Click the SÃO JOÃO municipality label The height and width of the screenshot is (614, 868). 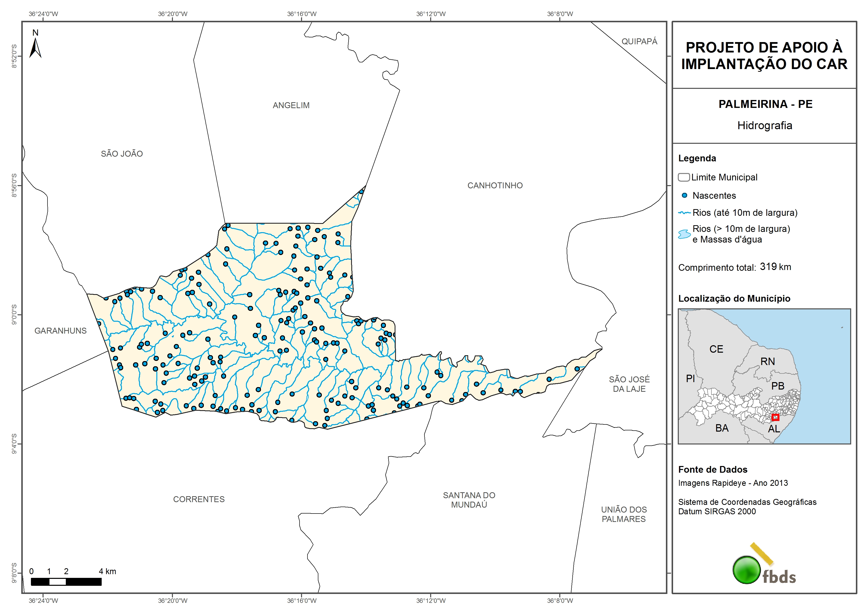point(122,154)
